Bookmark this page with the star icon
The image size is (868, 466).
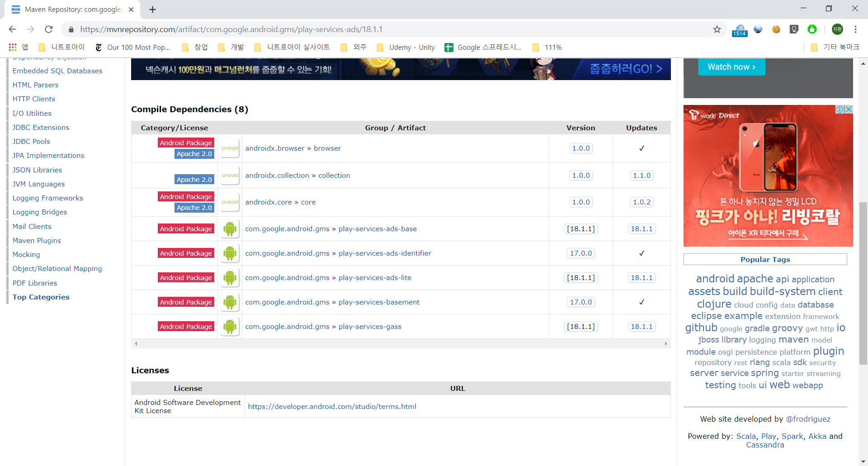[717, 29]
